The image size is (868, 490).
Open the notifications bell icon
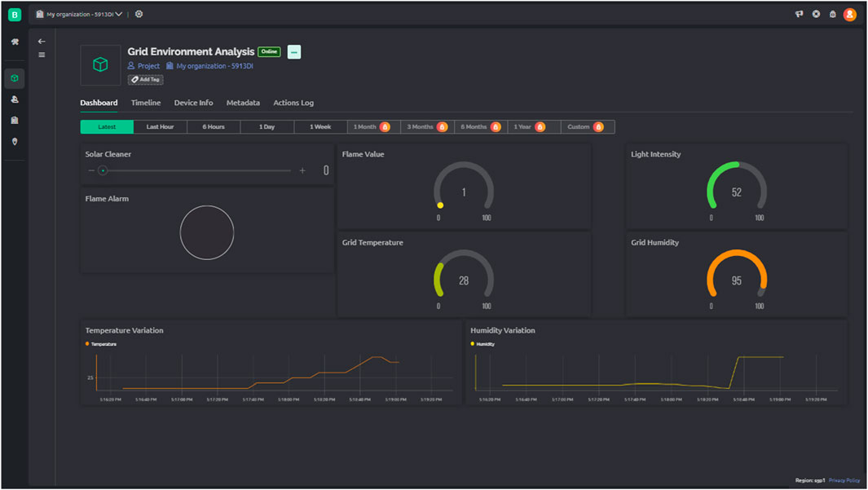point(833,14)
